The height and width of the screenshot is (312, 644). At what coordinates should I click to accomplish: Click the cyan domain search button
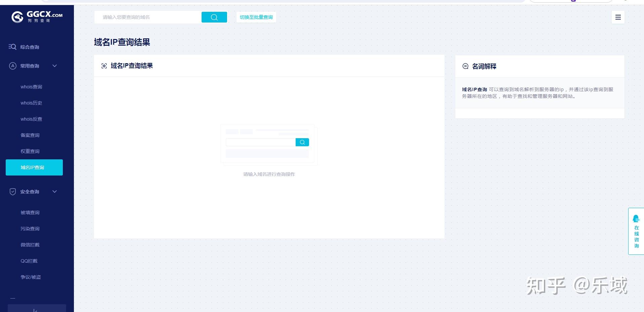(214, 17)
